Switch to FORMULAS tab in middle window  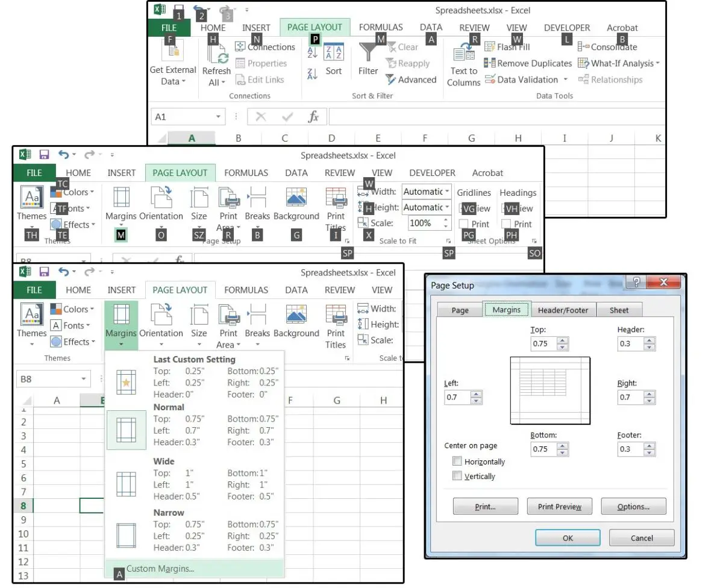(246, 173)
